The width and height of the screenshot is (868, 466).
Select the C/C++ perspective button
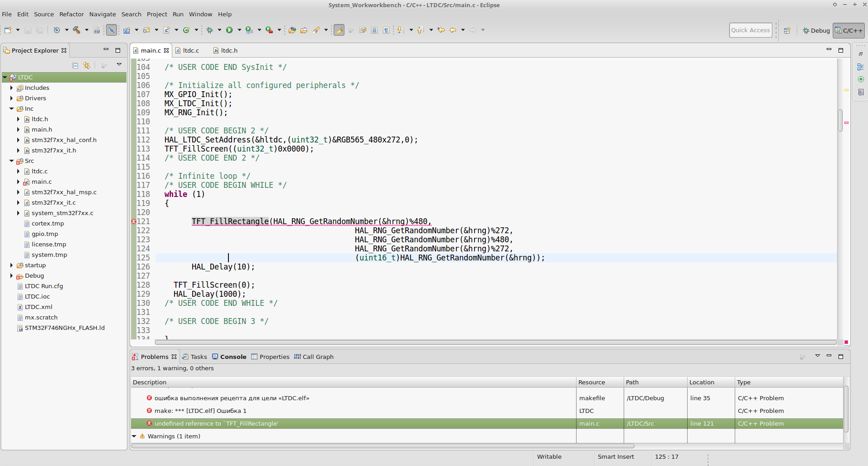(849, 30)
